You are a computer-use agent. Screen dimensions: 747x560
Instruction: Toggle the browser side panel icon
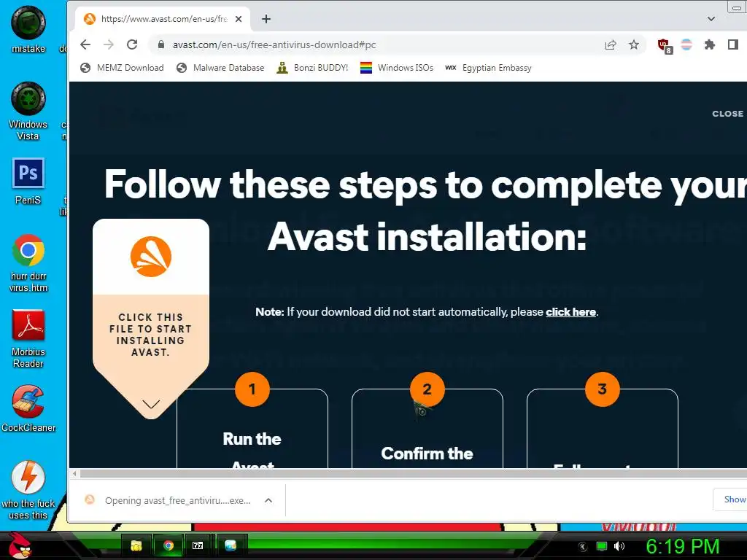pos(732,44)
